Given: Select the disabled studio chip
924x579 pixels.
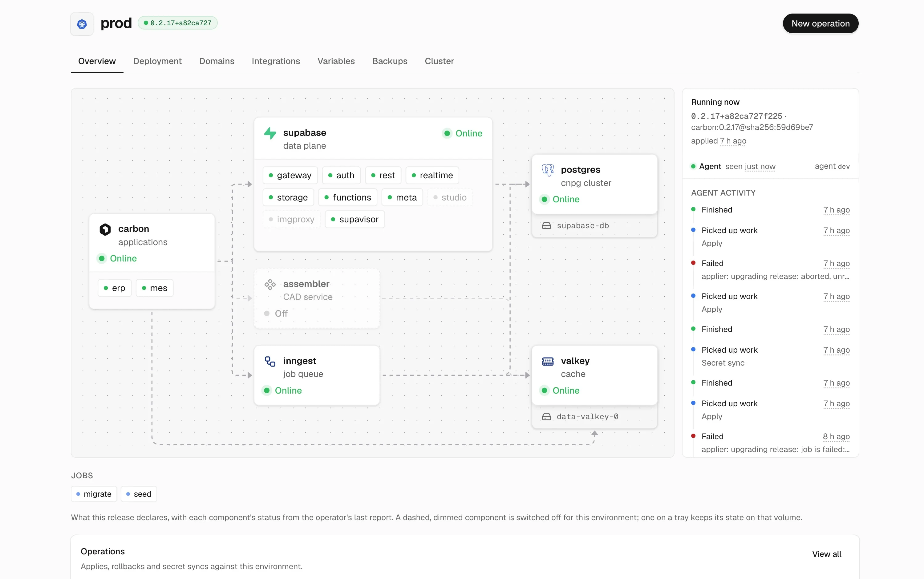Looking at the screenshot, I should [450, 197].
